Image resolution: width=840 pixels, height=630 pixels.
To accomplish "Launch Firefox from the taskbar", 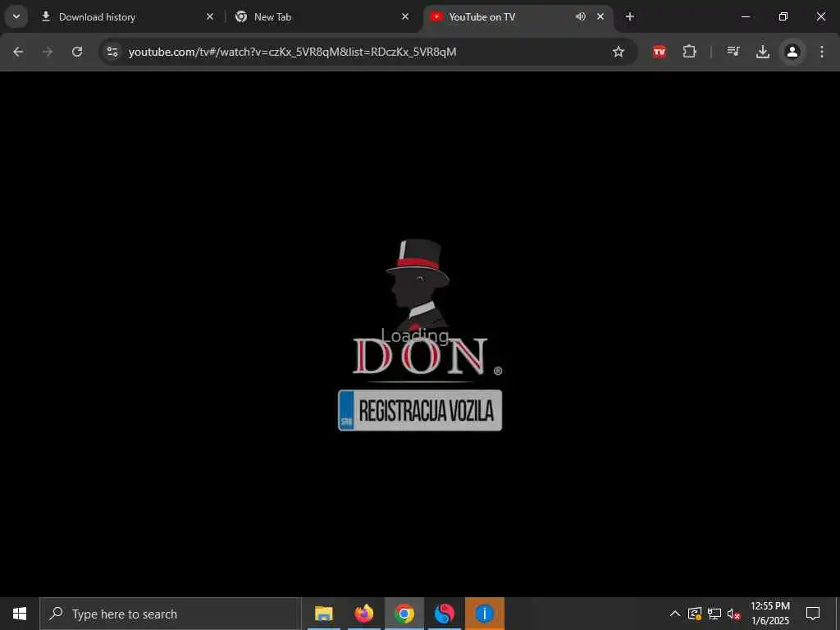I will click(x=363, y=614).
